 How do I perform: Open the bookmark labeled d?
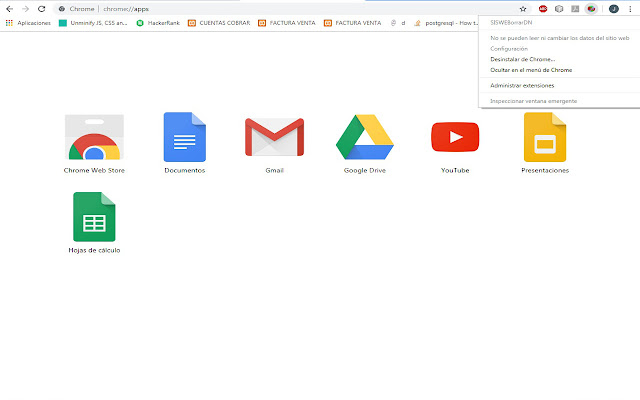click(x=398, y=23)
